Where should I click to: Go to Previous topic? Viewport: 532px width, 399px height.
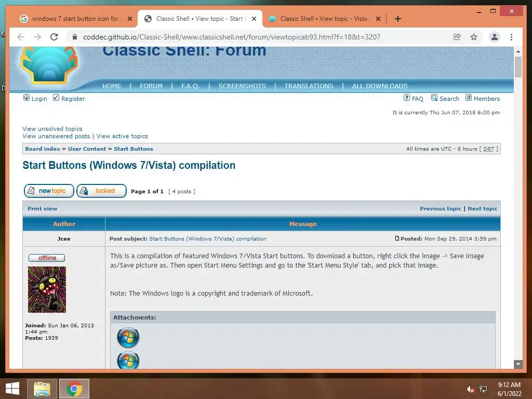point(441,209)
